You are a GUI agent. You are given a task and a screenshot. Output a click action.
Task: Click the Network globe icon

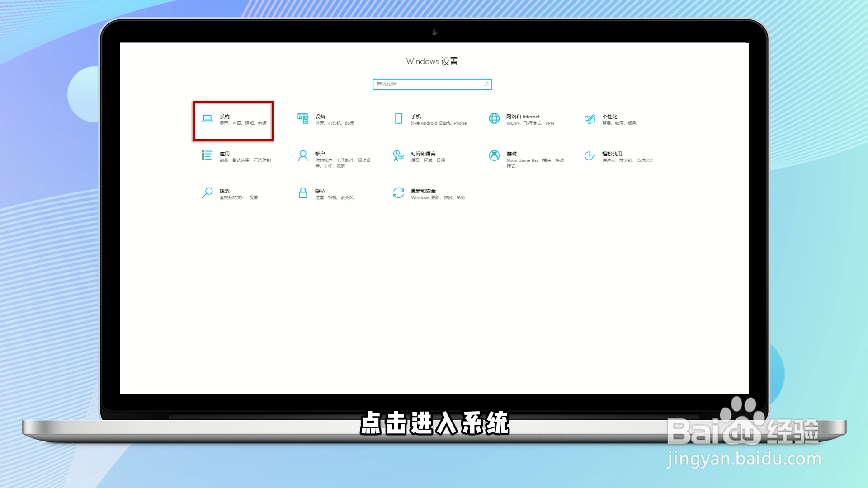(x=494, y=118)
